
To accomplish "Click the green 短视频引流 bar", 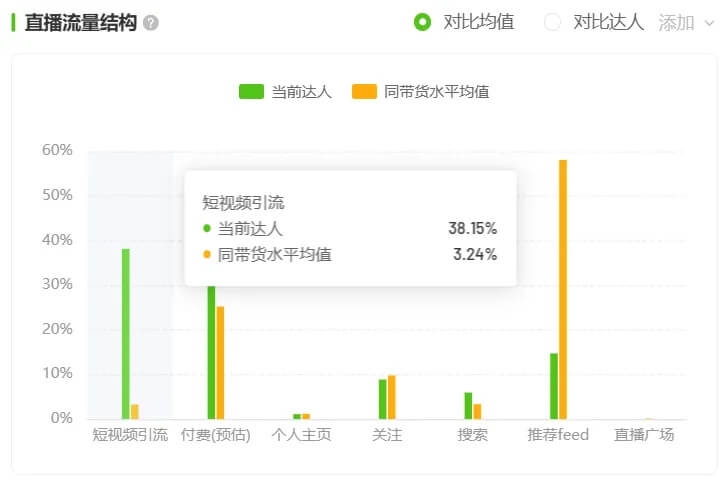I will 126,334.
